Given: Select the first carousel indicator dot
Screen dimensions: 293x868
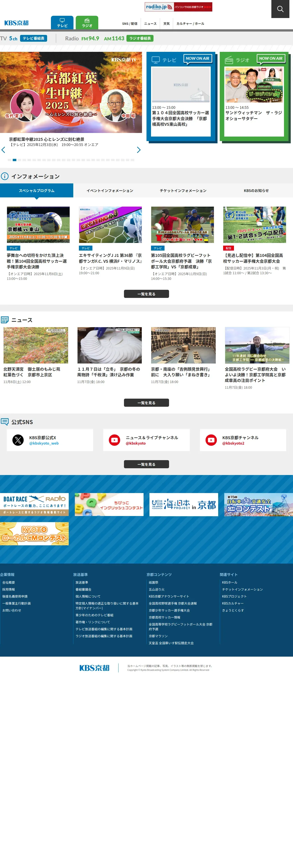Looking at the screenshot, I should 9,160.
